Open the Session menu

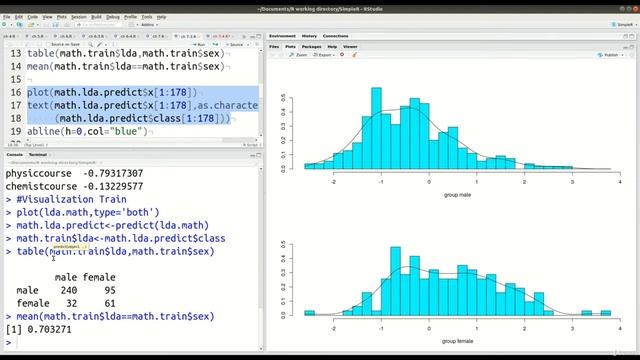coord(79,17)
